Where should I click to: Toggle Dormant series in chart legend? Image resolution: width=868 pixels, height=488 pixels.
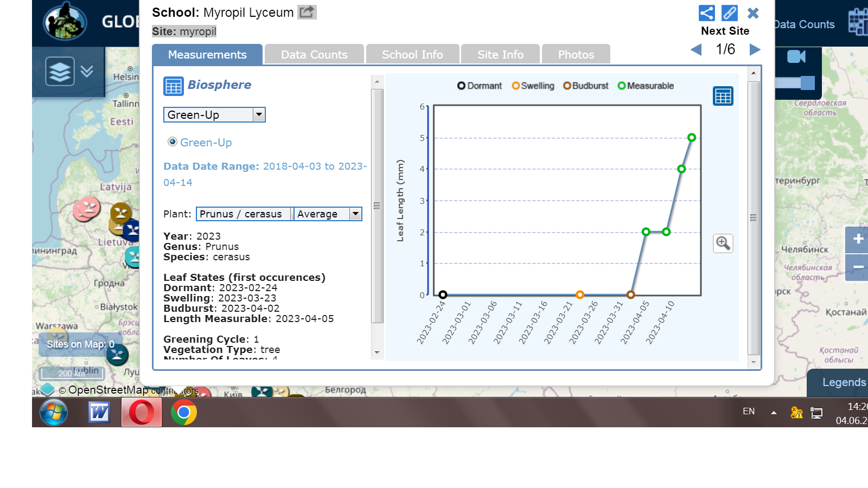coord(480,86)
